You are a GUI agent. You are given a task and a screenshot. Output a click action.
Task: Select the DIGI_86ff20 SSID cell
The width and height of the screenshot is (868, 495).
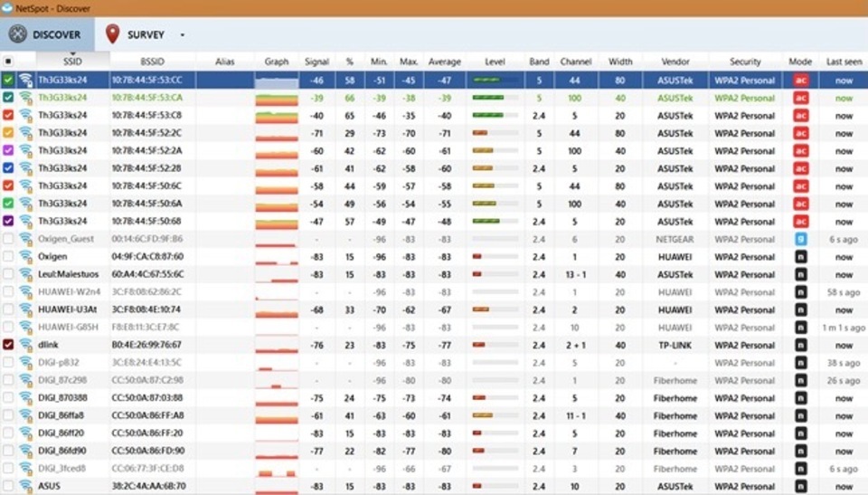(61, 433)
